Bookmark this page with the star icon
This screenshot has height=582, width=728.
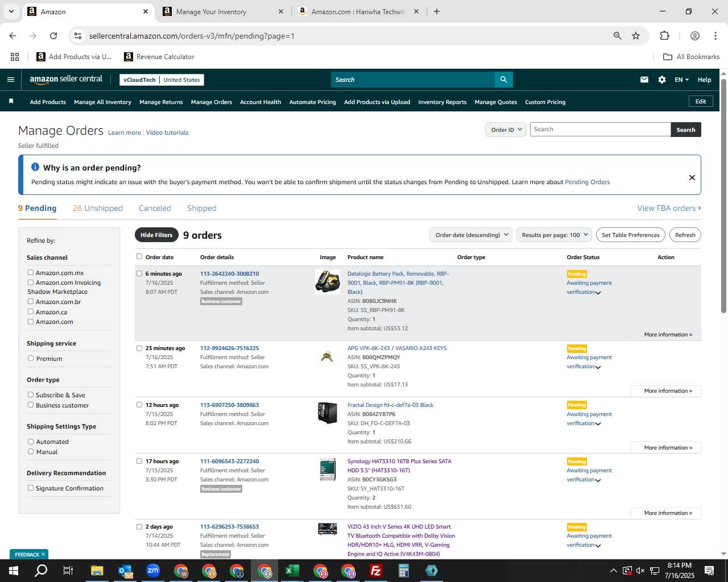coord(636,36)
